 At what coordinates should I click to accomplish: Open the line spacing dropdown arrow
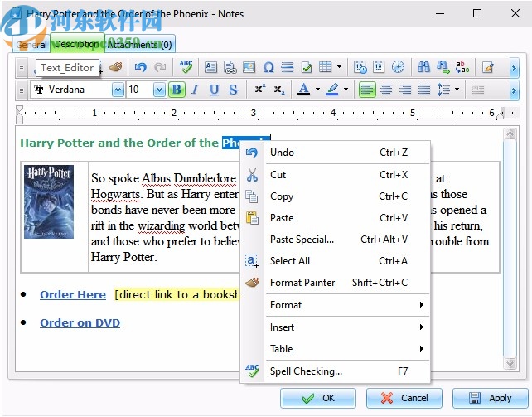(457, 90)
